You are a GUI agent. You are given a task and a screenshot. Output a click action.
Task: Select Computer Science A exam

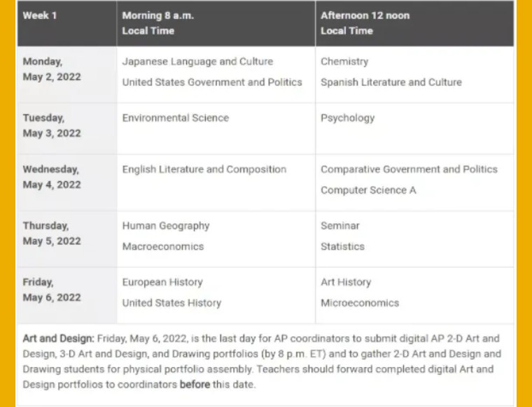(368, 190)
